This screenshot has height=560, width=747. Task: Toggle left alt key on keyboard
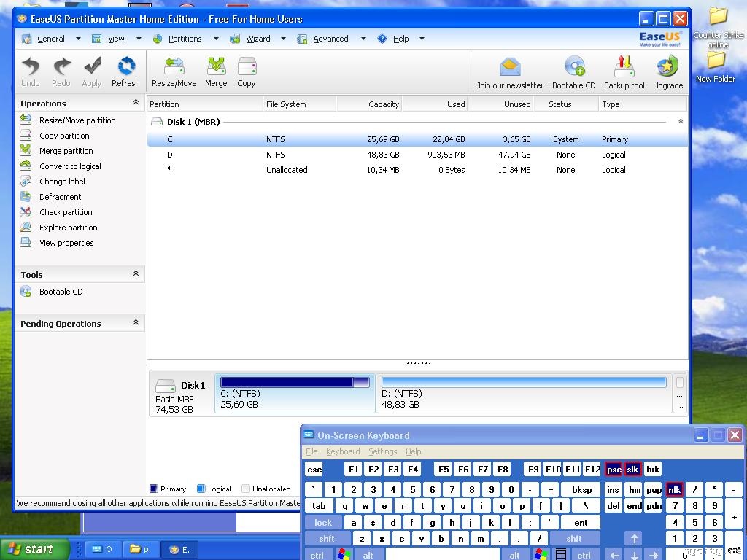coord(368,555)
